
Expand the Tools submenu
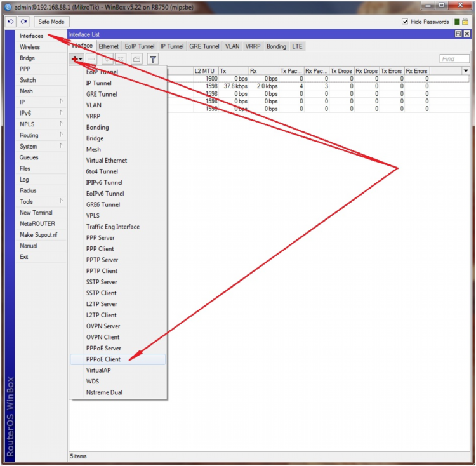61,201
